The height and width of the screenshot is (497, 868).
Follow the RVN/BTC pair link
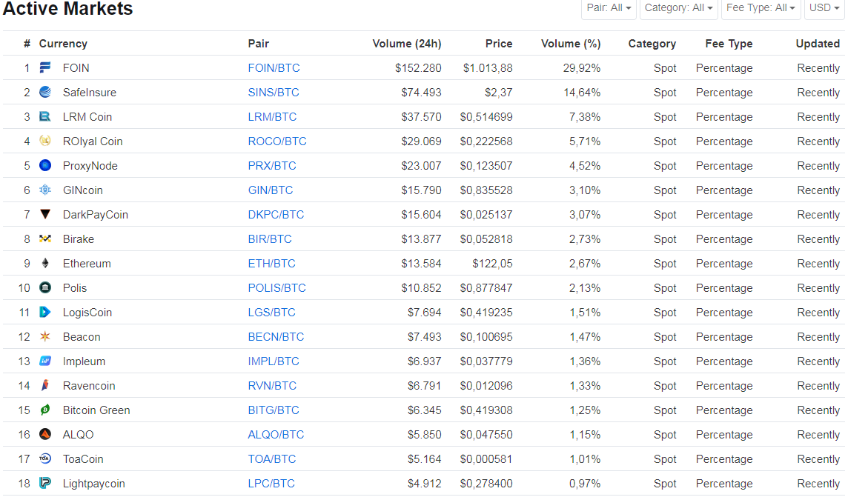coord(272,386)
